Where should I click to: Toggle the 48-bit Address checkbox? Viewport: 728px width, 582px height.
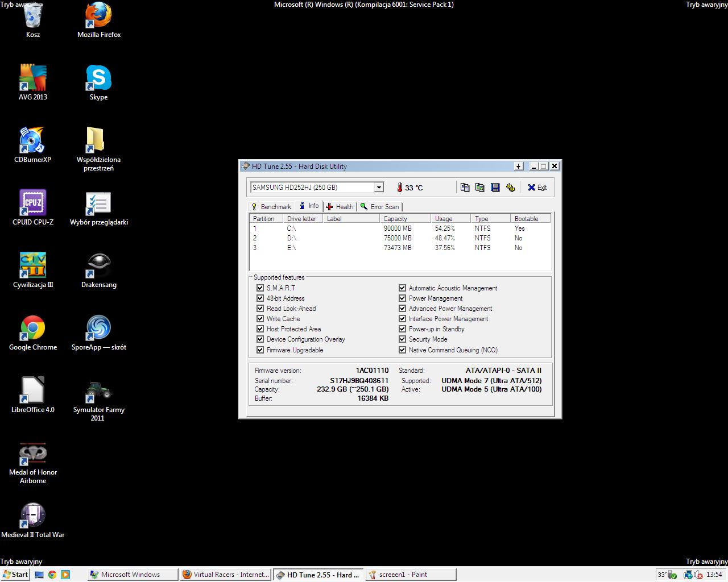260,298
